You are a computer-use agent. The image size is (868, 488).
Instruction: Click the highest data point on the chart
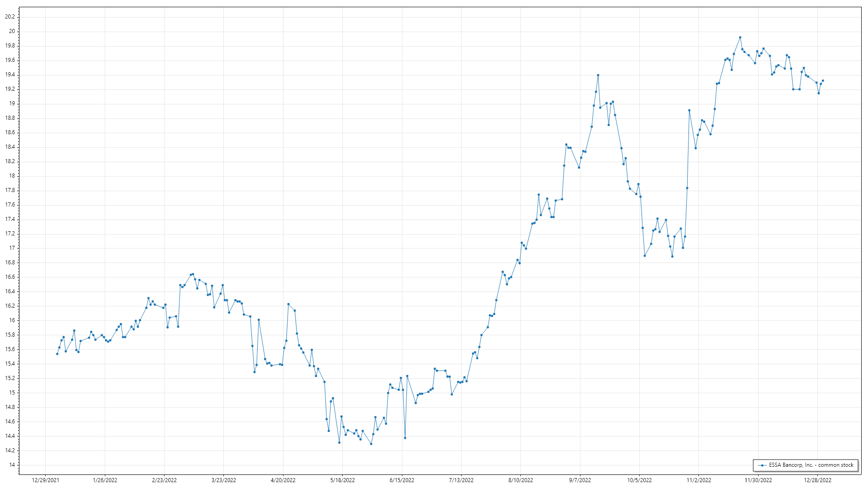tap(740, 37)
